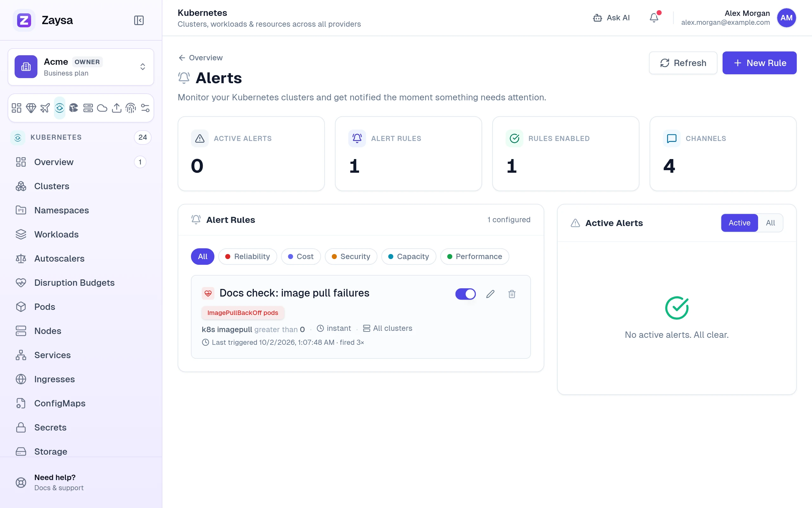812x508 pixels.
Task: Disable the Docs check image pull failures rule
Action: 465,294
